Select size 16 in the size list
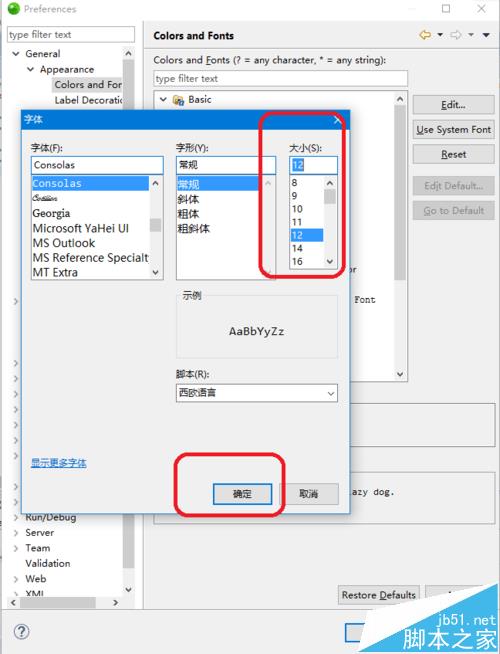Viewport: 500px width, 654px height. [x=307, y=262]
